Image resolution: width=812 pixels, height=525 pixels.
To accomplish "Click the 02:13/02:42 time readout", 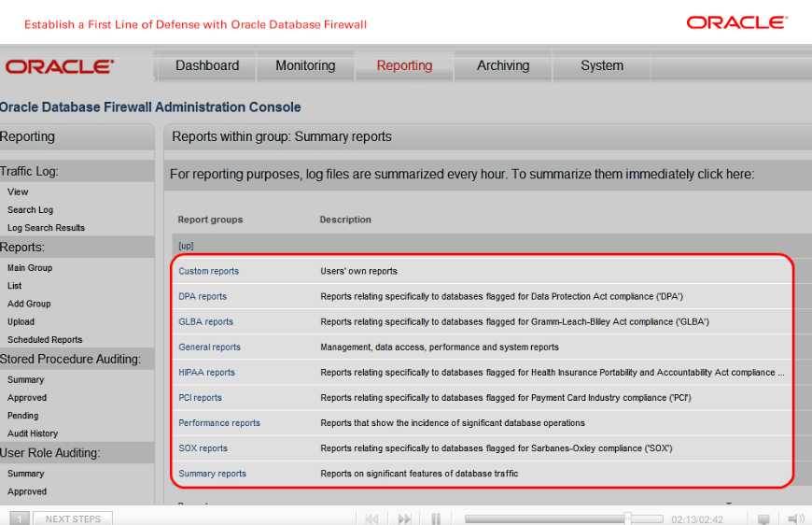I will 697,519.
